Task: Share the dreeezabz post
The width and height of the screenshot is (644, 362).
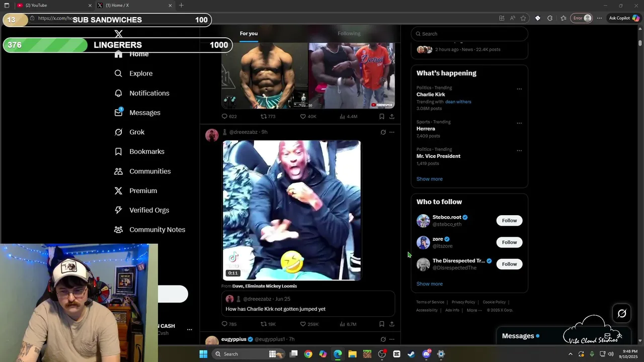Action: pos(392,324)
